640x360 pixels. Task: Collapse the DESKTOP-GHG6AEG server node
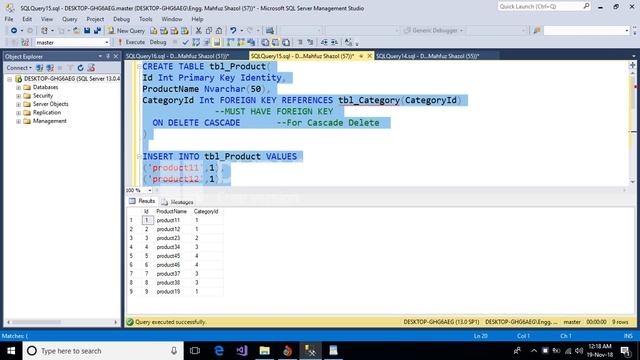click(x=9, y=79)
